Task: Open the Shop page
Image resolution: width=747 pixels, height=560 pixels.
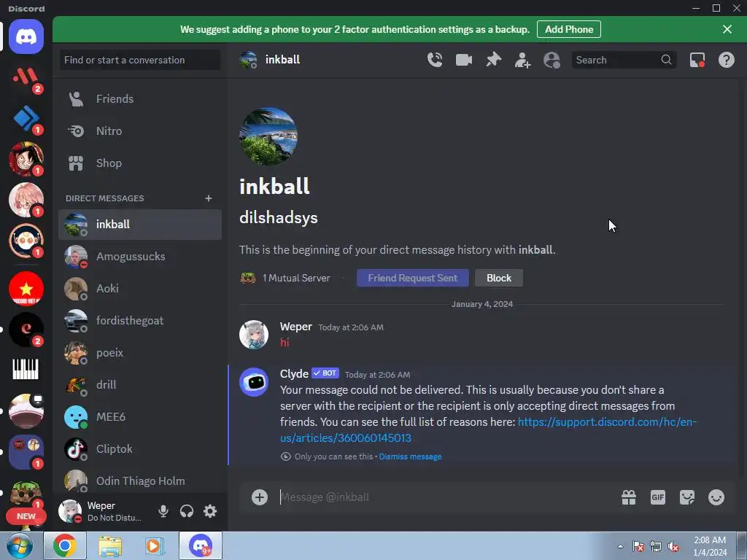Action: click(x=140, y=163)
